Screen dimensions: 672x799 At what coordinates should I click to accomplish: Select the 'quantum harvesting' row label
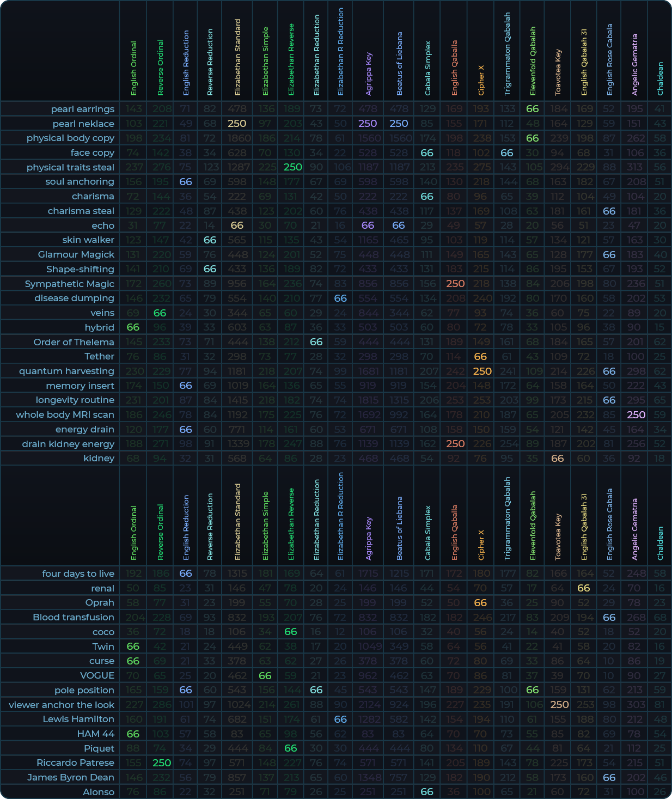point(66,371)
